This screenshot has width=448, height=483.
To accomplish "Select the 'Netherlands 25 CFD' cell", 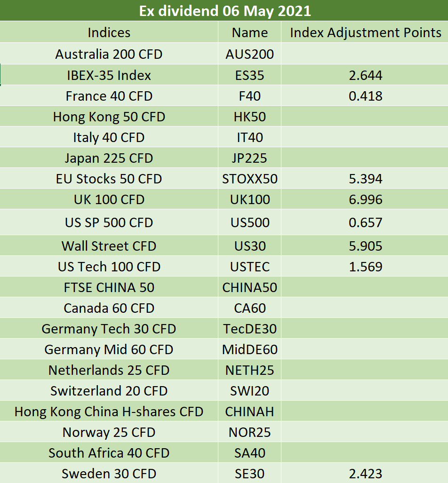I will coord(109,370).
